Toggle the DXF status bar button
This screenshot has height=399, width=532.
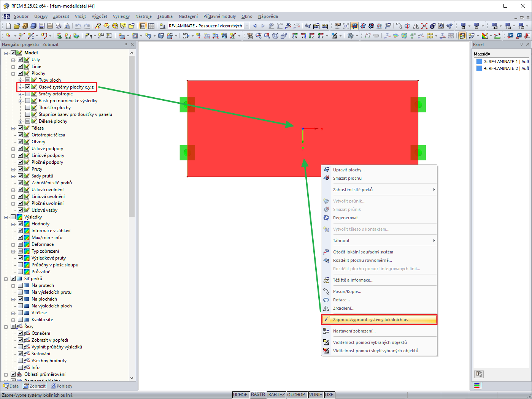[x=329, y=395]
